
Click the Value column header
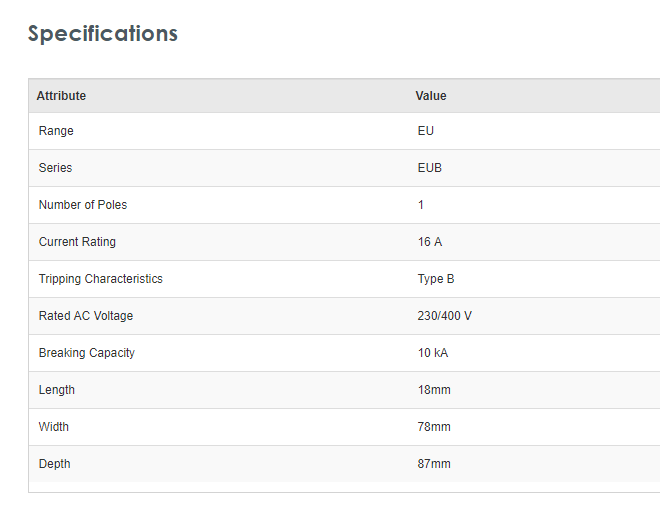(431, 96)
